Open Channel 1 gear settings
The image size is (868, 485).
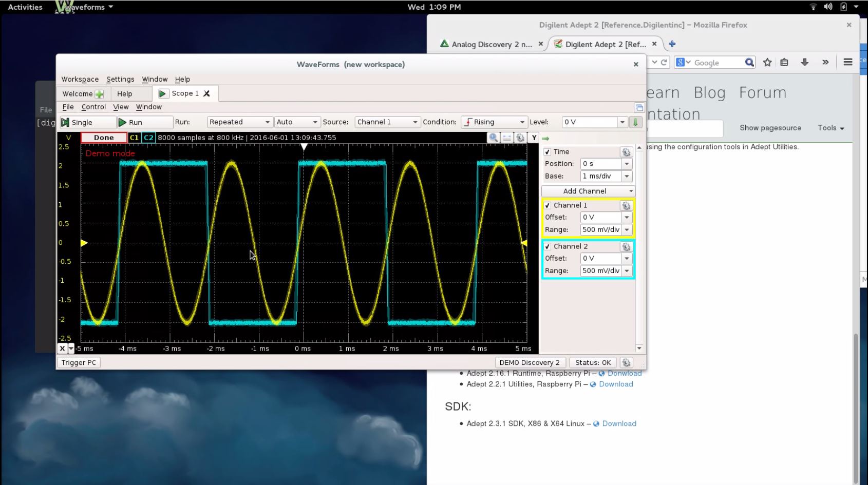[x=626, y=205]
